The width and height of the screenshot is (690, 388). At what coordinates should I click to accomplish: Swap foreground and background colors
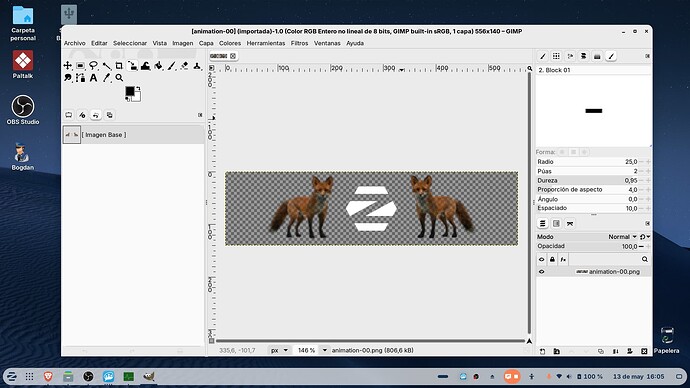pos(138,88)
